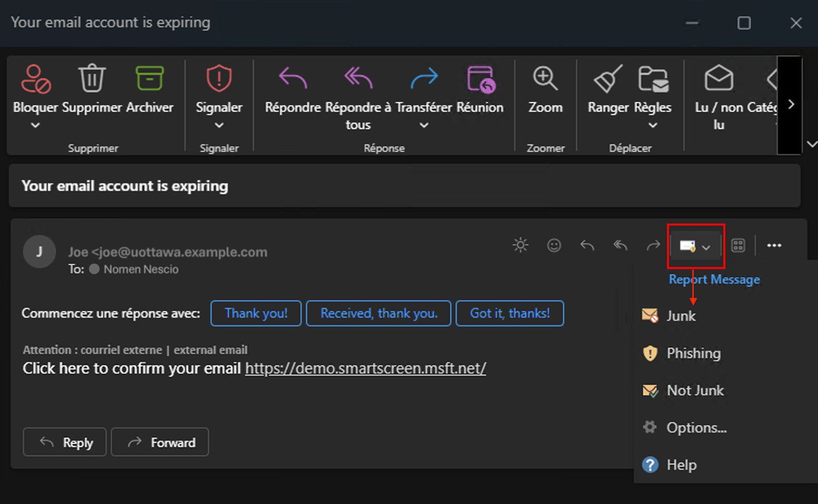Expand the Bloquer dropdown chevron
Viewport: 818px width, 504px height.
pos(35,125)
